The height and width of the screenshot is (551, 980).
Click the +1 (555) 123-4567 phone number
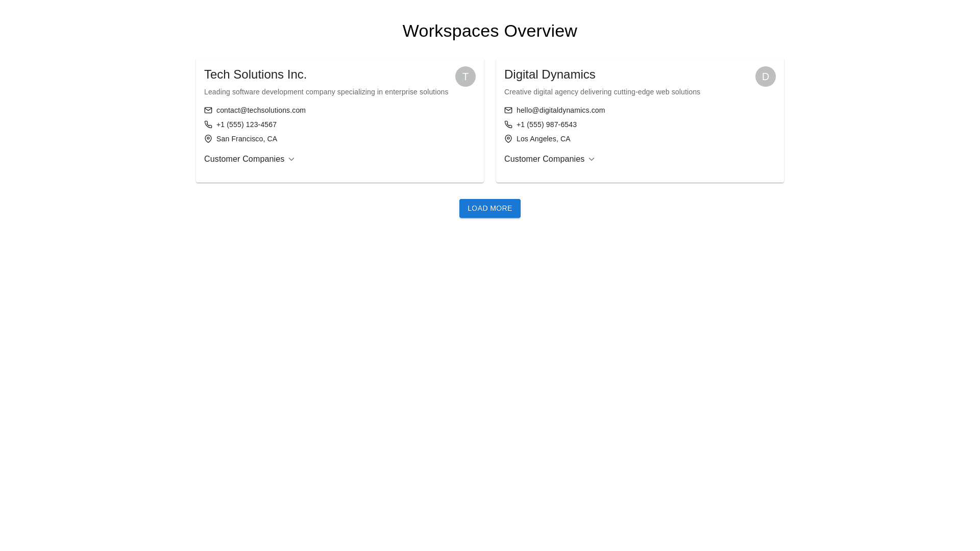pos(247,124)
